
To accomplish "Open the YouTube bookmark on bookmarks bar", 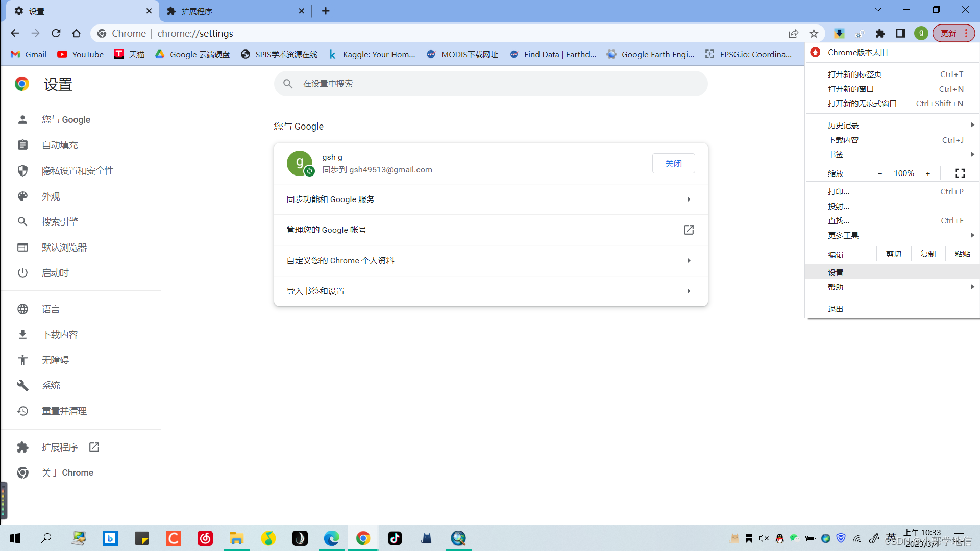I will pos(62,54).
